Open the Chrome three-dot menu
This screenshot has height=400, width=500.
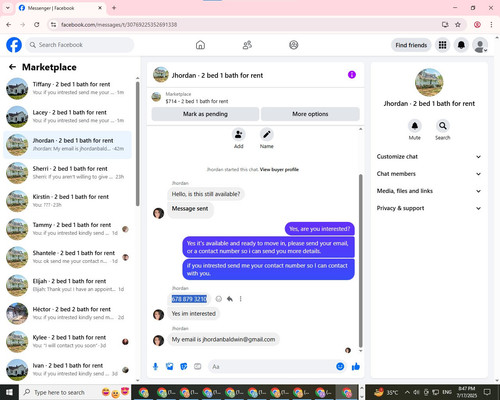(x=491, y=24)
